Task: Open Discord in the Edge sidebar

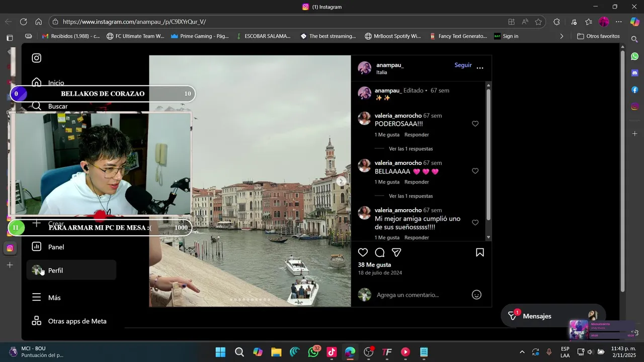Action: [x=635, y=73]
